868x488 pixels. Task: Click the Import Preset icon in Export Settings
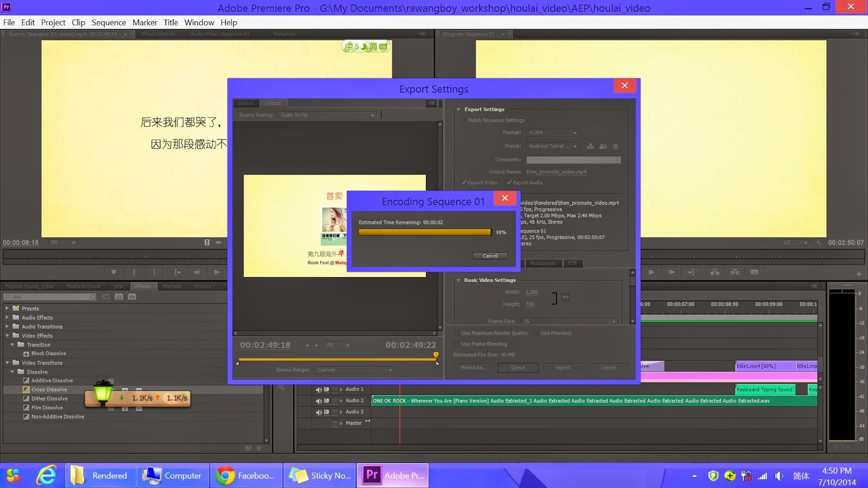[x=603, y=146]
